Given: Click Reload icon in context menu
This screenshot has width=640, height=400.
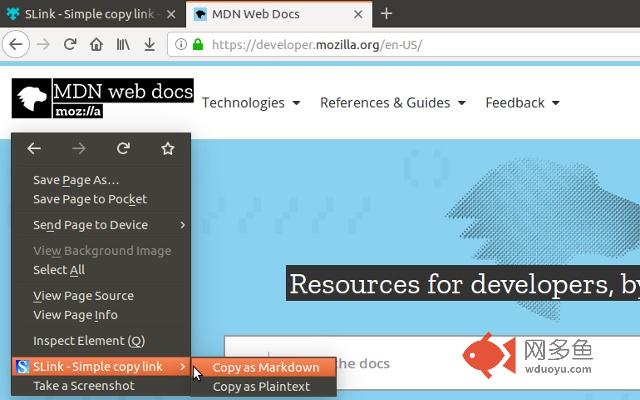Looking at the screenshot, I should [123, 148].
